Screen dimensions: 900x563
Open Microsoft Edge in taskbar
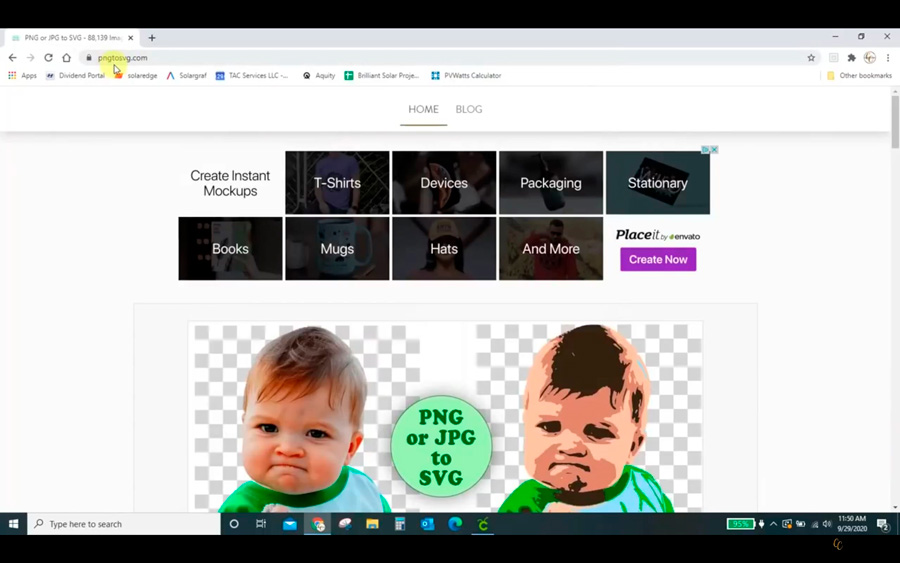pos(455,524)
